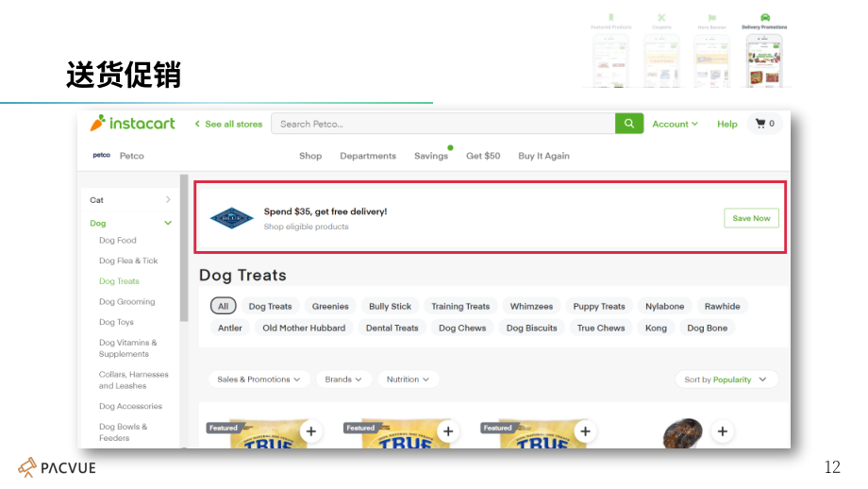Select the True Chews filter chip
Image resolution: width=868 pixels, height=489 pixels.
coord(601,328)
